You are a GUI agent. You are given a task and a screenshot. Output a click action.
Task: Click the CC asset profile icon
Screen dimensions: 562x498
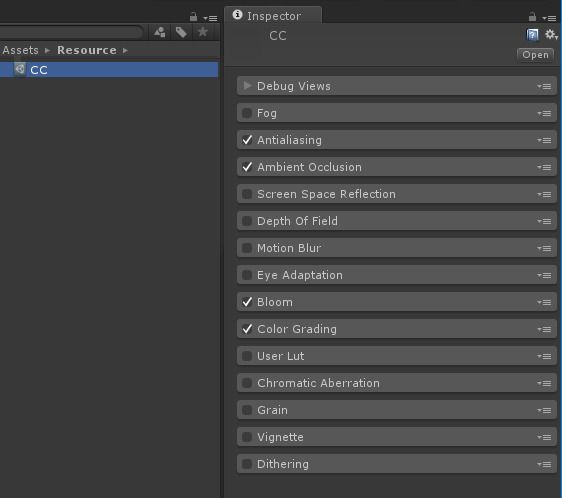coord(20,69)
